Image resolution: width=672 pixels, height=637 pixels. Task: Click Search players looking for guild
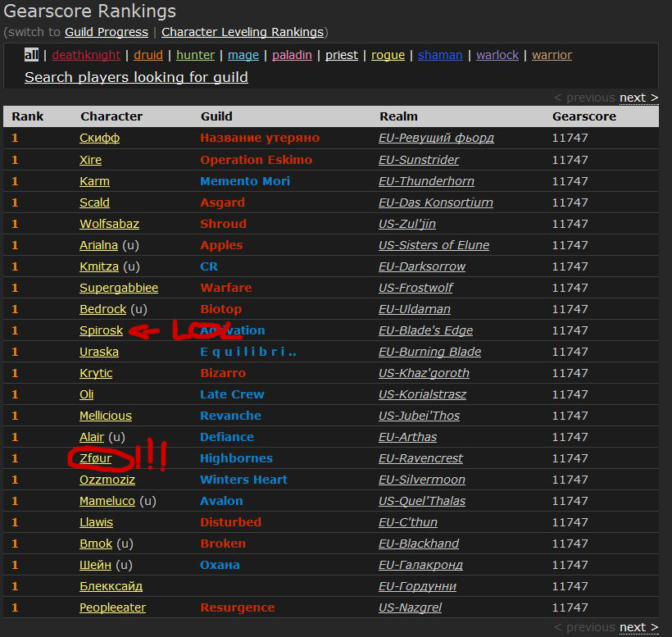pyautogui.click(x=136, y=77)
